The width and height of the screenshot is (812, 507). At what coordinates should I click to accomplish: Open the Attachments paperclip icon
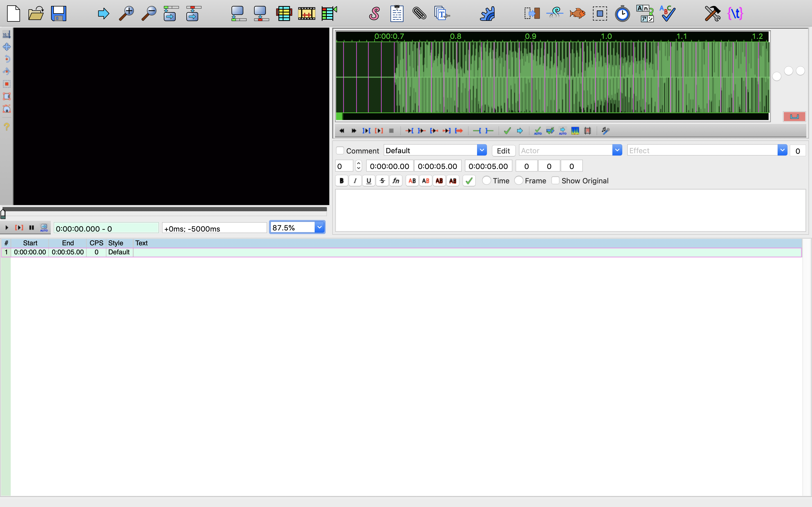point(420,14)
